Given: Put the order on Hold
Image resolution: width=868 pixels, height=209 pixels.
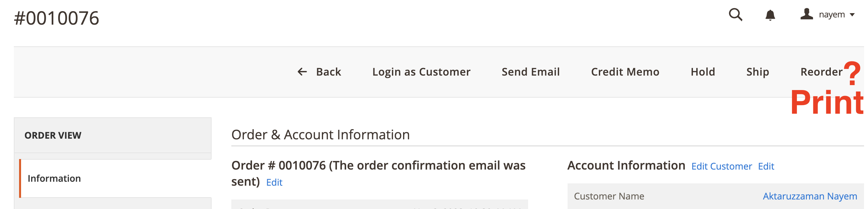Looking at the screenshot, I should click(x=702, y=72).
